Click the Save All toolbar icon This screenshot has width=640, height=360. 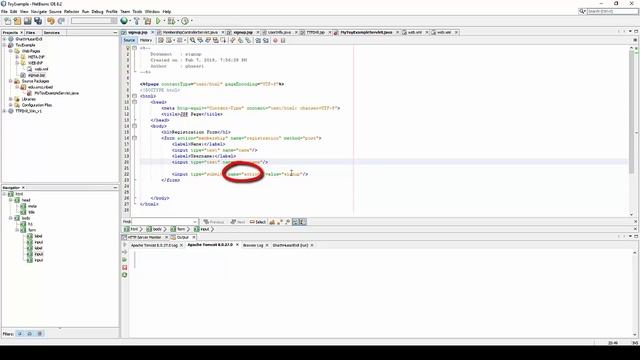click(x=38, y=21)
